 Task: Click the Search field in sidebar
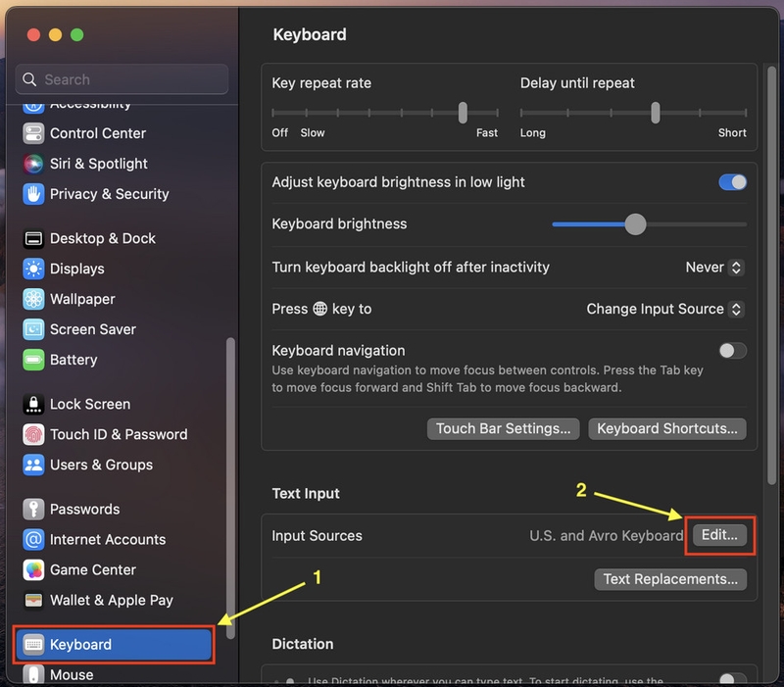click(x=122, y=79)
